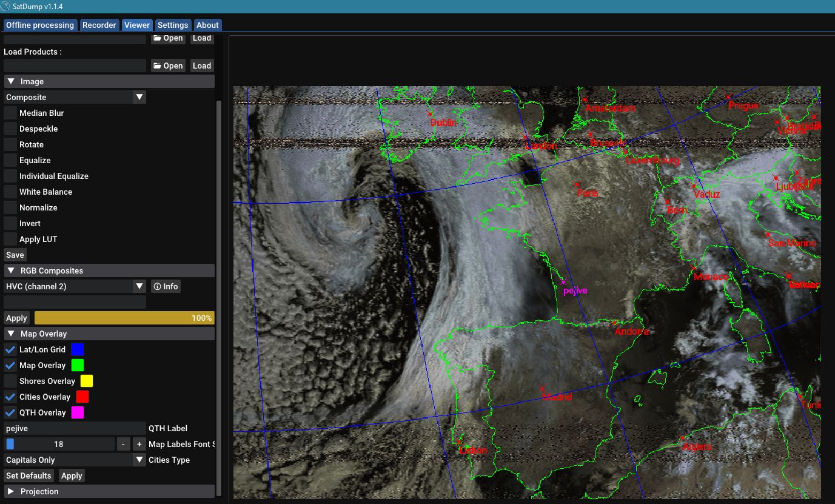Switch to the Recorder tab

(x=99, y=25)
